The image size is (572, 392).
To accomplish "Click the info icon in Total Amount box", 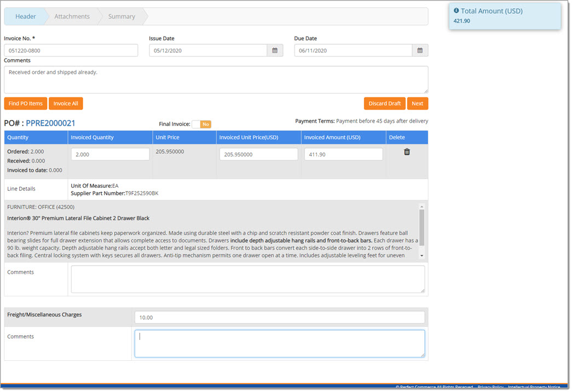I will pos(457,10).
